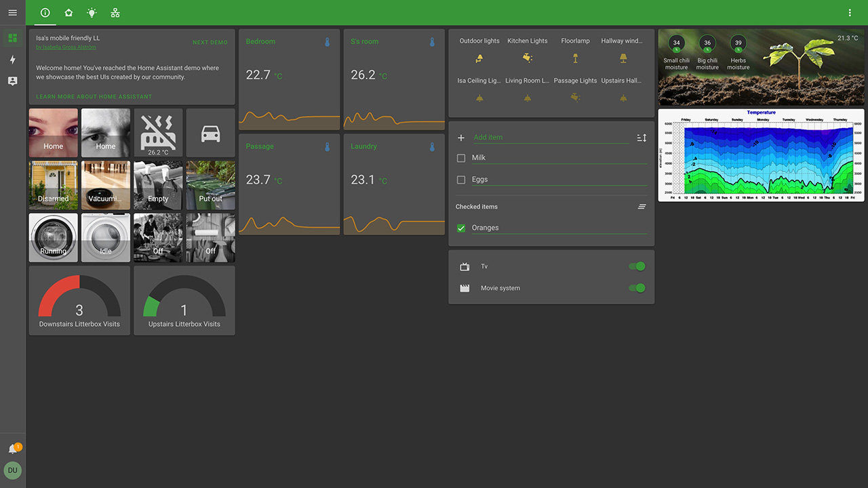Open the three-dot overflow menu

point(850,12)
